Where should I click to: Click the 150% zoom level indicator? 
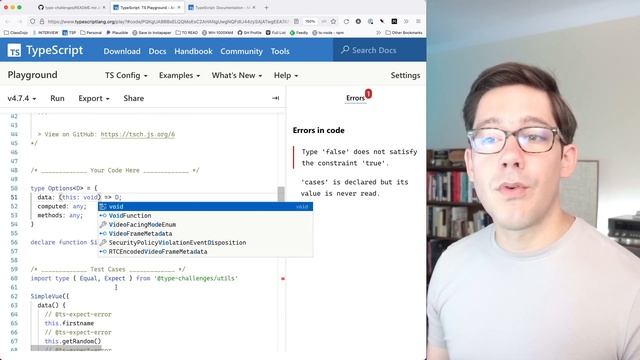point(310,21)
